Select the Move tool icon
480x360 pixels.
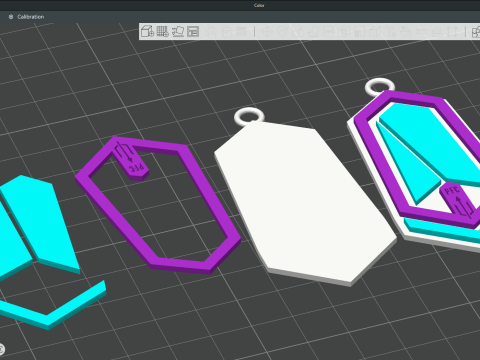[x=267, y=31]
